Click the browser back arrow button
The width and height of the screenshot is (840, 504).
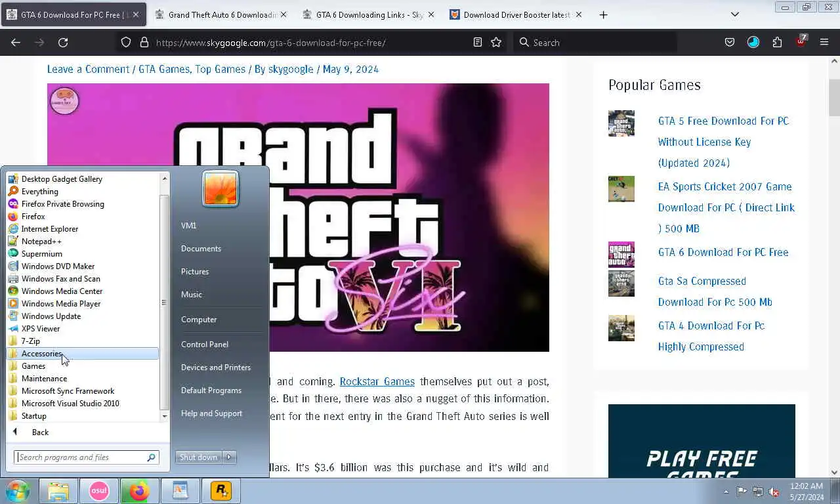coord(16,43)
